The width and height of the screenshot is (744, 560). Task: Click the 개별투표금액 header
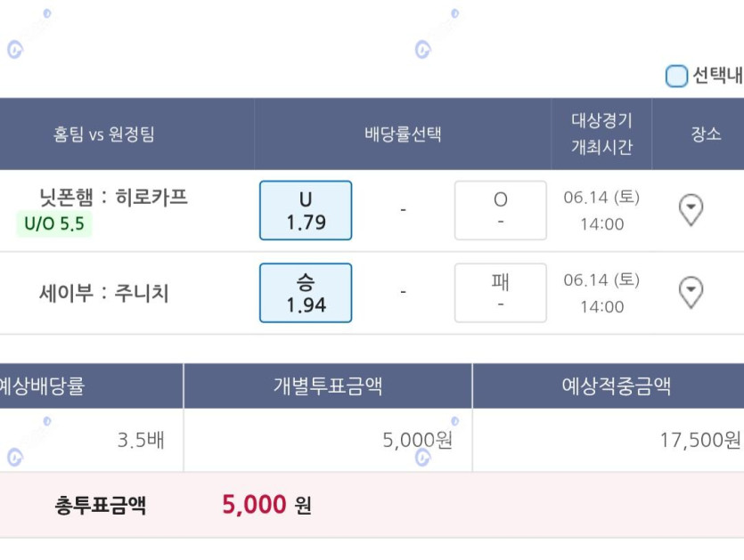328,386
